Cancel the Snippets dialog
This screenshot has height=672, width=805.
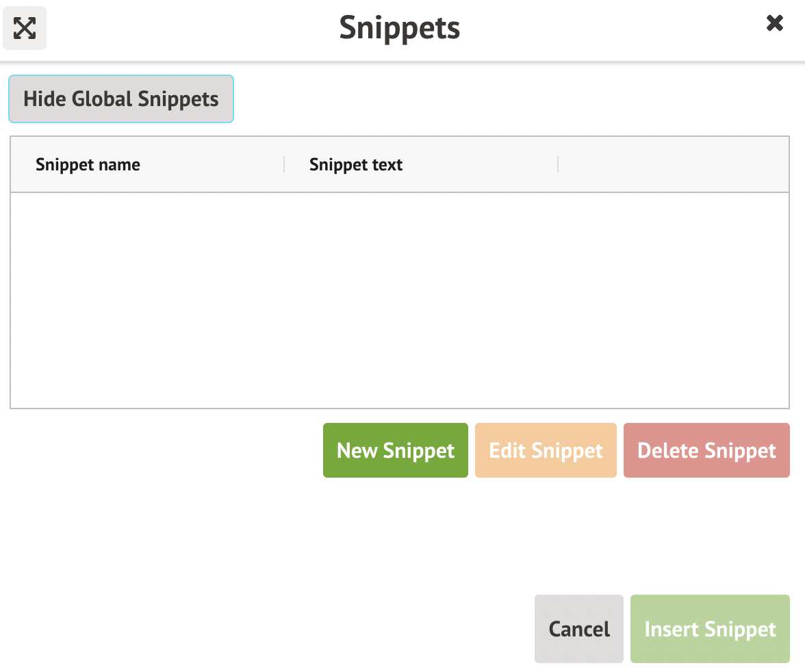579,629
